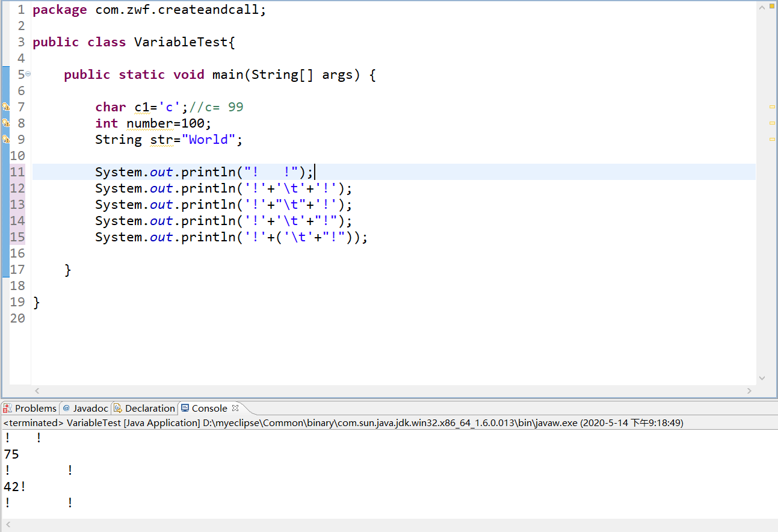Click the "int" keyword on line 8

point(107,123)
